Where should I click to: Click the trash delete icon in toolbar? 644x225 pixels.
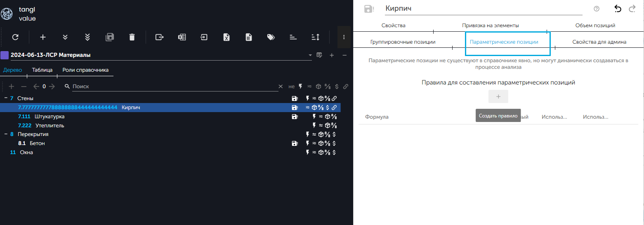(x=132, y=37)
